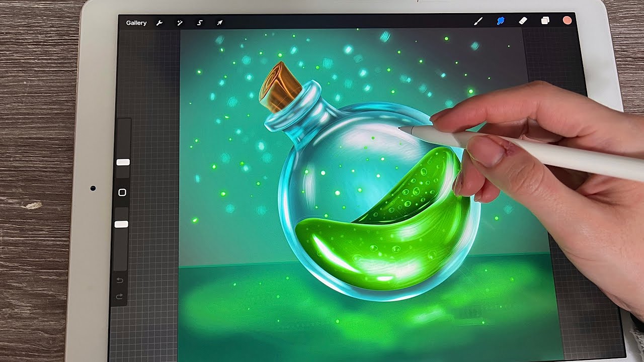
Task: Open the Adjustments magic wand menu
Action: (x=180, y=23)
